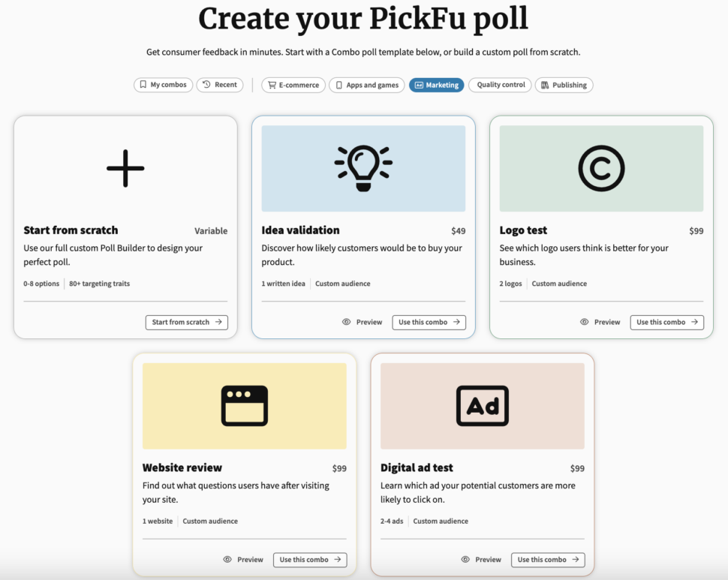Click the eye icon beside Digital ad test Preview
The height and width of the screenshot is (580, 728).
click(465, 560)
